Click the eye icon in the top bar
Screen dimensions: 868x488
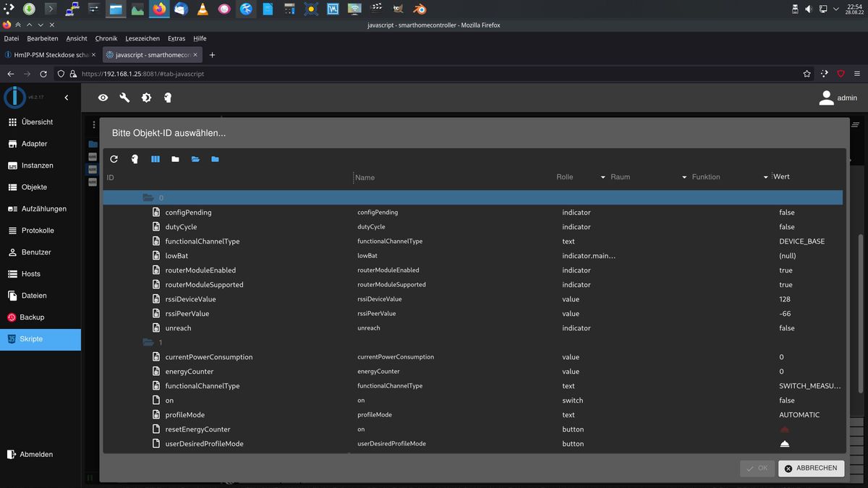(103, 98)
